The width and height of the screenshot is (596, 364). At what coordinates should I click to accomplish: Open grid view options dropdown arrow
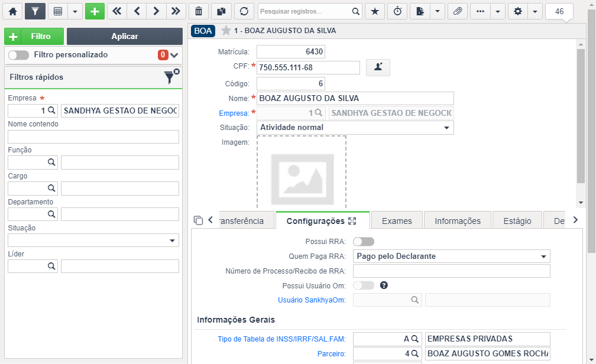click(75, 11)
